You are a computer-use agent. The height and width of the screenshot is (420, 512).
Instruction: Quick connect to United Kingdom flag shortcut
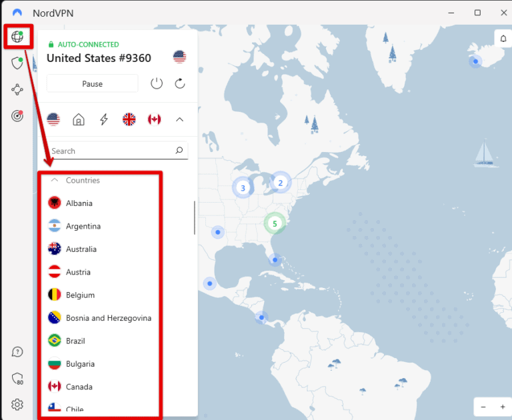(x=129, y=119)
